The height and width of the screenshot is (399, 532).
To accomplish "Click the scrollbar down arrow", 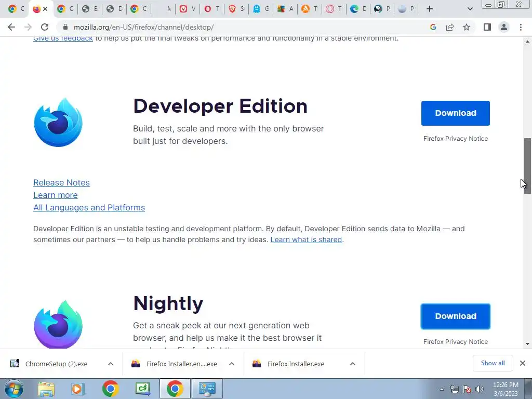I will click(527, 344).
